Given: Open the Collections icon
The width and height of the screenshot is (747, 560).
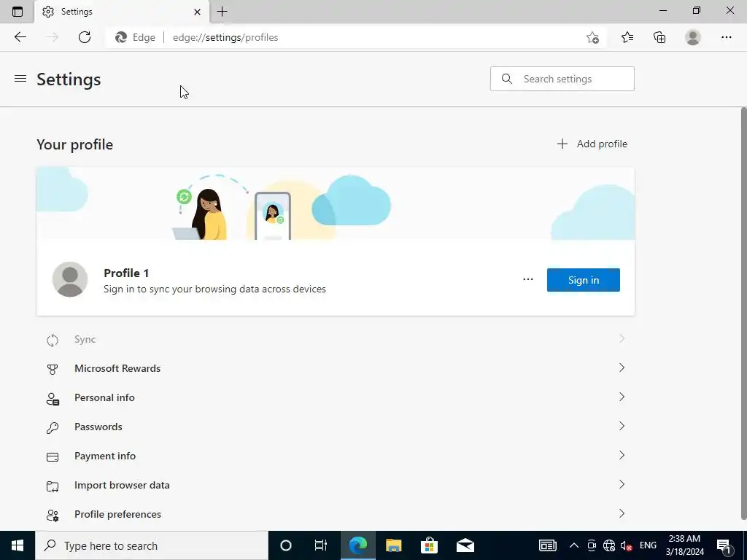Looking at the screenshot, I should (x=659, y=37).
